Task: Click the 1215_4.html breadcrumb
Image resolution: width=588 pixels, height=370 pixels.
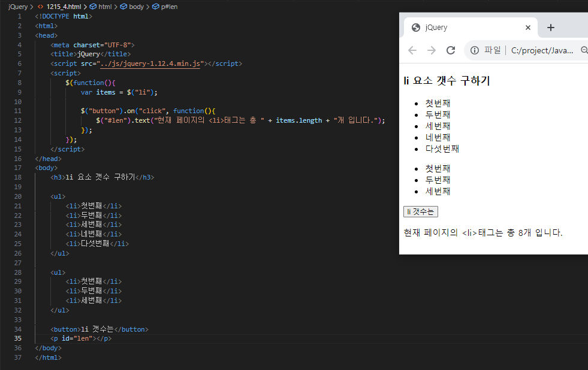Action: [64, 7]
